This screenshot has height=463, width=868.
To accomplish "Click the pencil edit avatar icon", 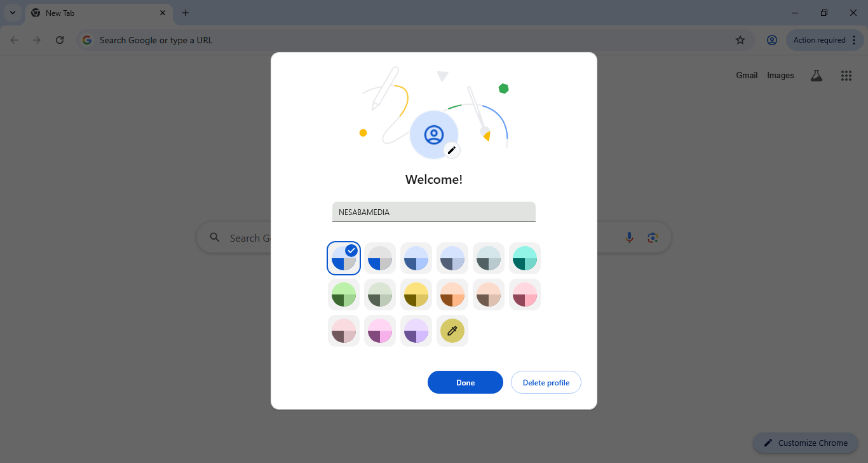I will tap(452, 150).
